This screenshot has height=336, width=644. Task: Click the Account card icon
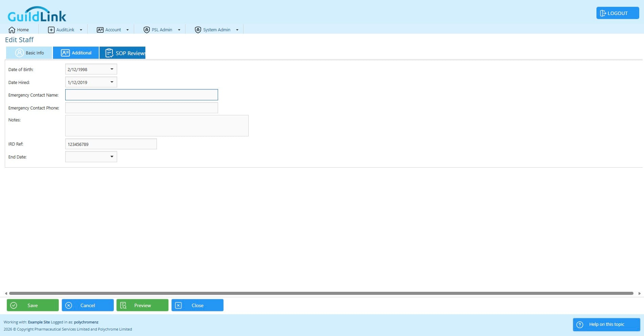tap(100, 30)
